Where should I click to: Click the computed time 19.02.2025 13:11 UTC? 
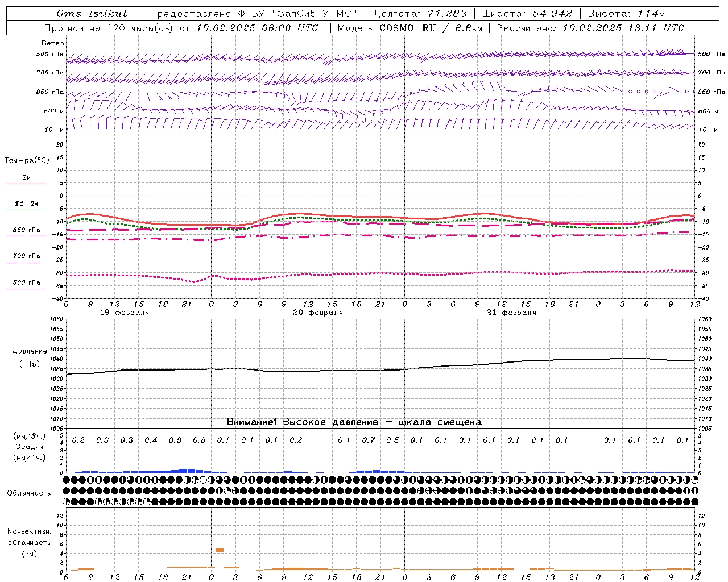623,28
